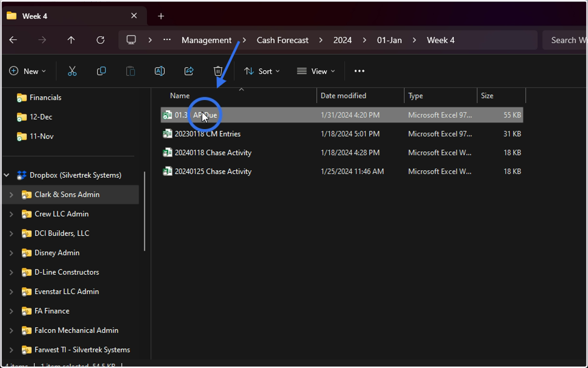Go back with the left arrow
Image resolution: width=588 pixels, height=368 pixels.
click(13, 40)
